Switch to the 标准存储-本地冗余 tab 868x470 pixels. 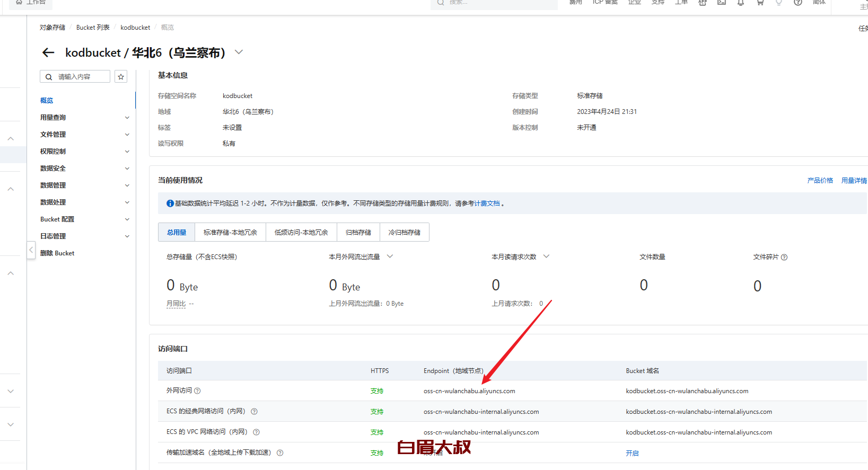click(x=230, y=233)
